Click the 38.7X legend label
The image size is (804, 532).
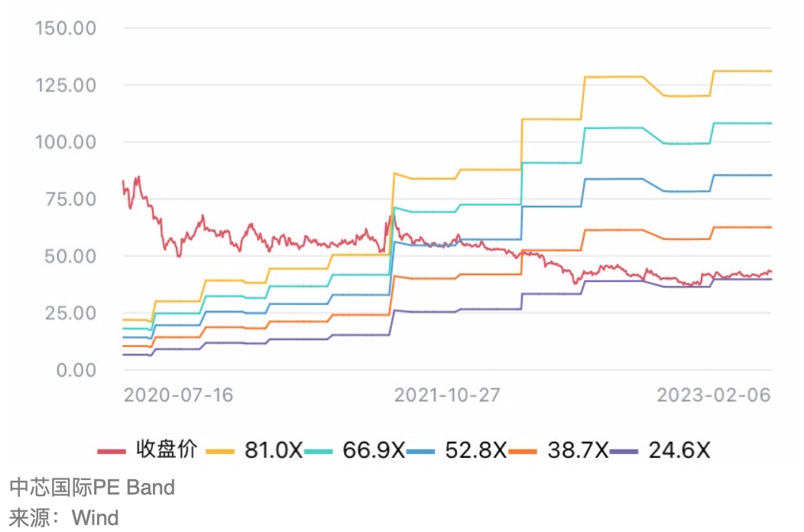(x=578, y=450)
